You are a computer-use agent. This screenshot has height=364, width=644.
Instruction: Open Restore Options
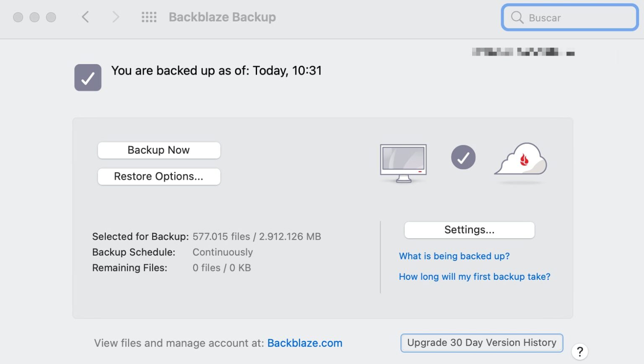click(x=158, y=176)
